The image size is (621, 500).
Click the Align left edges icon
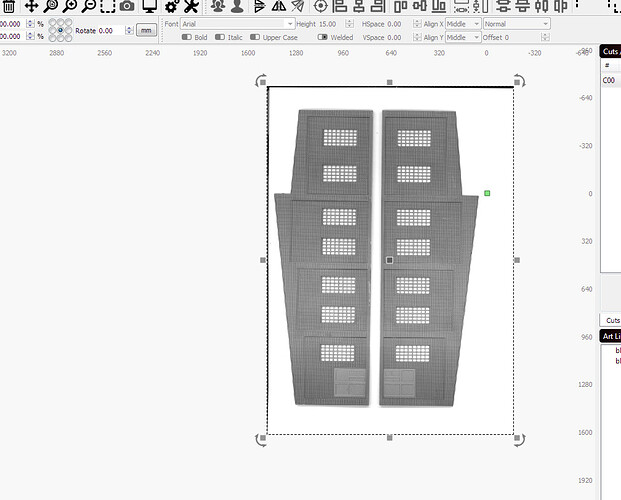click(x=340, y=6)
